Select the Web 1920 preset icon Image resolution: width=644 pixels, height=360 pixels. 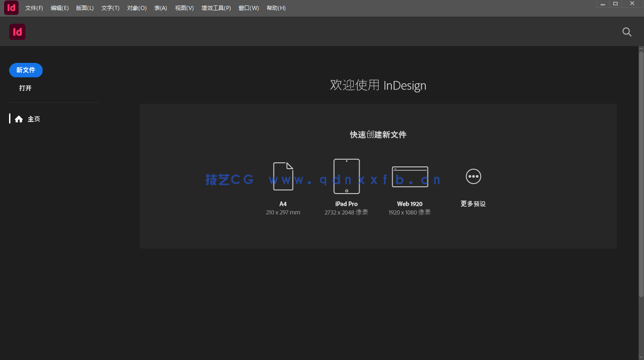tap(410, 176)
